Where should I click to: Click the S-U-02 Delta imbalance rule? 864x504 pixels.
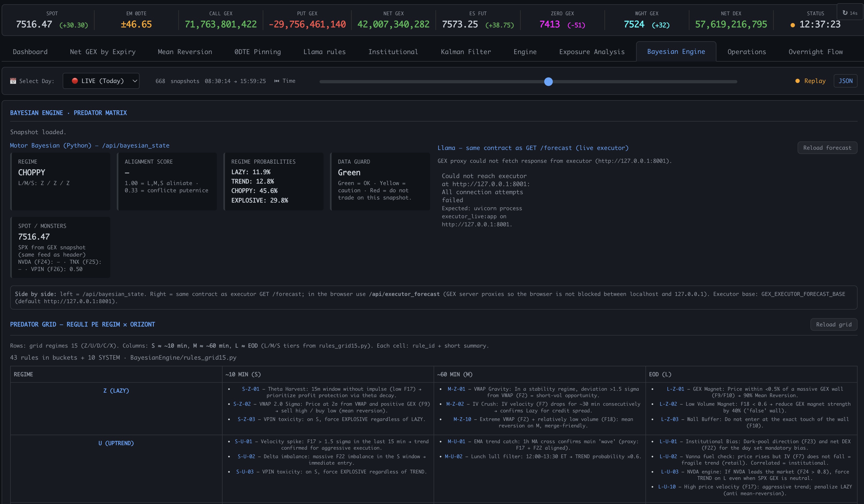(x=246, y=456)
